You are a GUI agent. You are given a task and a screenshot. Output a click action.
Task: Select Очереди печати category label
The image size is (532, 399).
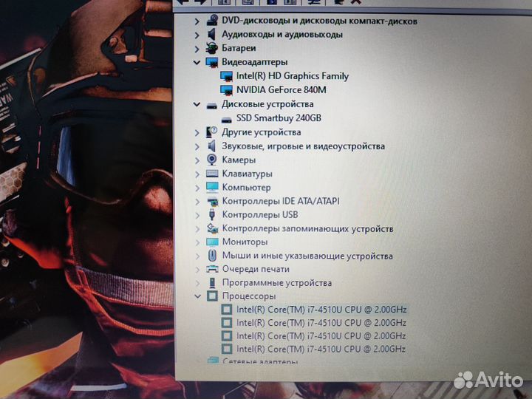[x=256, y=270]
